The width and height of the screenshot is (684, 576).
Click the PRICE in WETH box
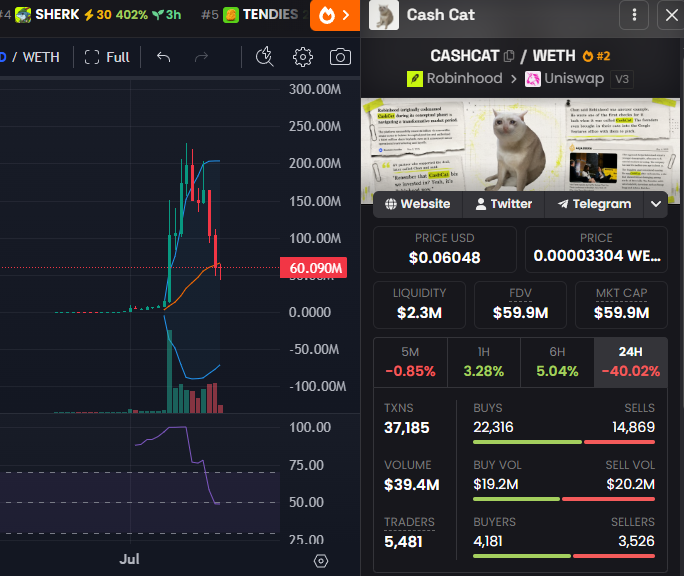596,249
